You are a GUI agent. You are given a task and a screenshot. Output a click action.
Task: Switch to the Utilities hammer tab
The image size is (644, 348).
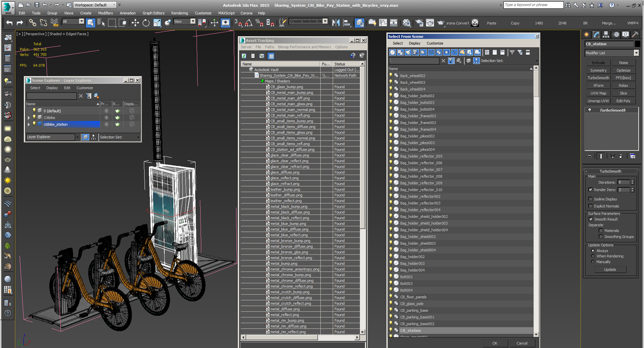[x=635, y=34]
